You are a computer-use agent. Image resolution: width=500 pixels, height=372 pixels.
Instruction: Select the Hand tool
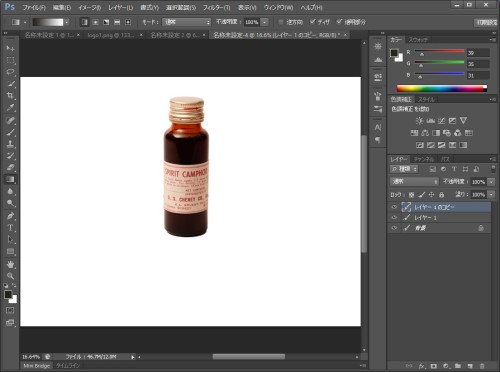[x=10, y=264]
